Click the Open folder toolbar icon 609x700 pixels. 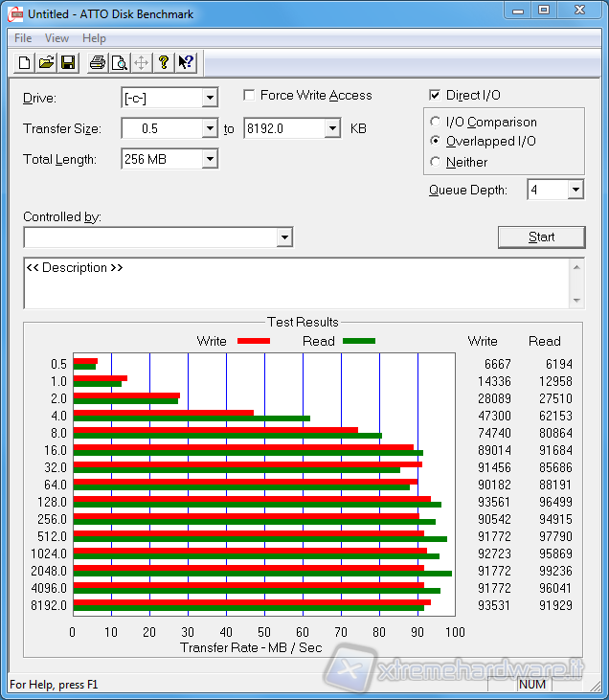point(46,63)
